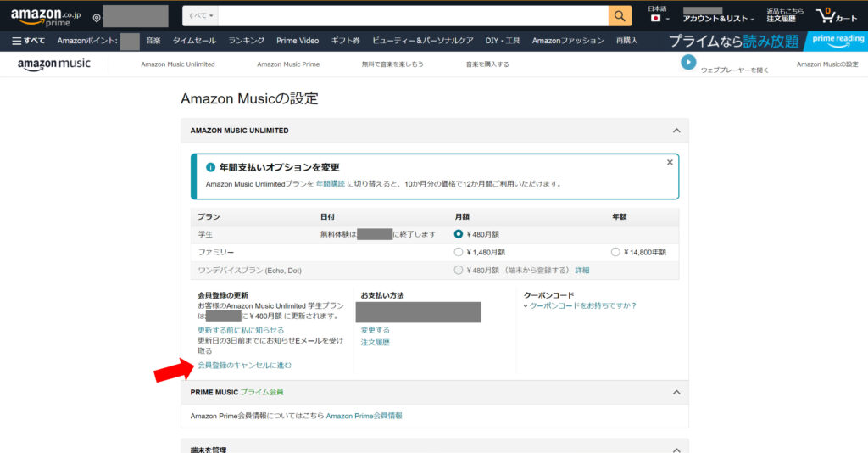Click the web player play icon

[x=688, y=63]
